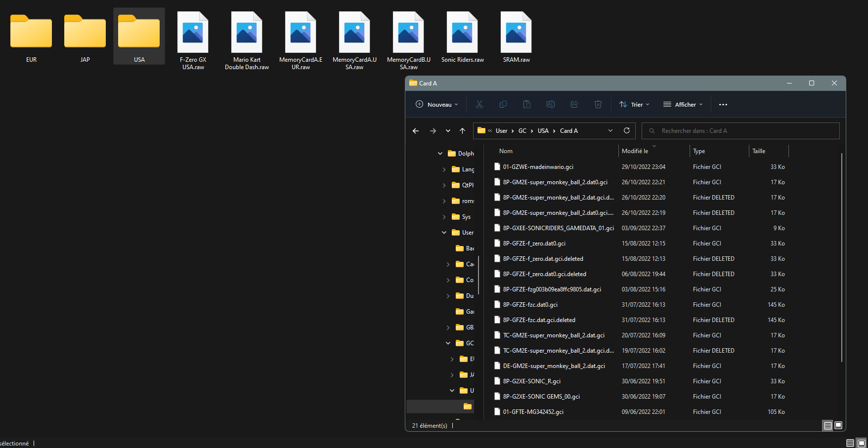The image size is (868, 448).
Task: Go forward with the right arrow
Action: pos(433,131)
